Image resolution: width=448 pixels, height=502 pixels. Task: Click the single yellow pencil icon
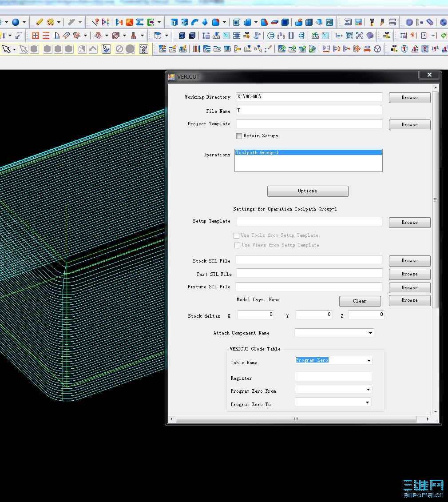pyautogui.click(x=40, y=22)
